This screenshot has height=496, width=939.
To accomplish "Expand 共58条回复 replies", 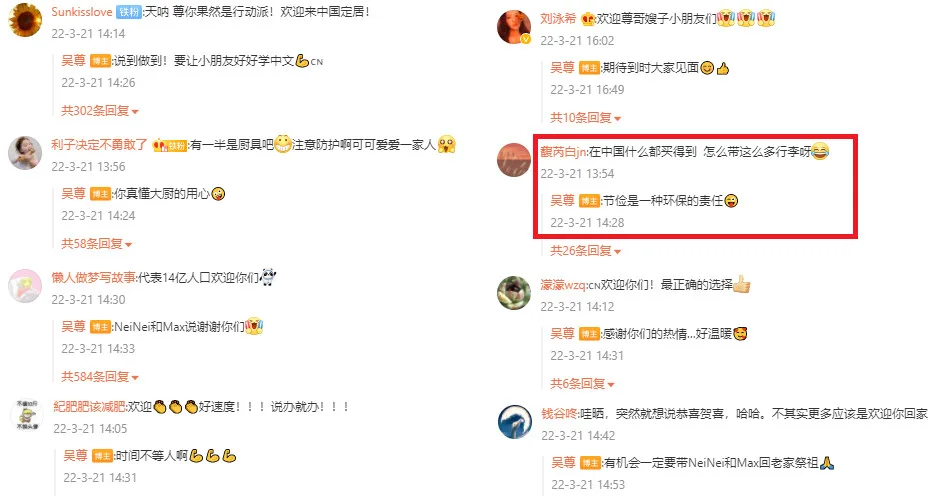I will click(x=96, y=244).
